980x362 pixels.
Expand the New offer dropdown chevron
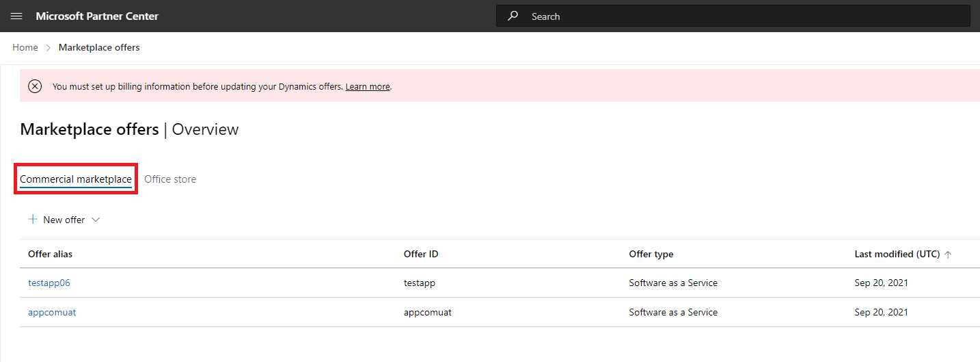point(96,220)
